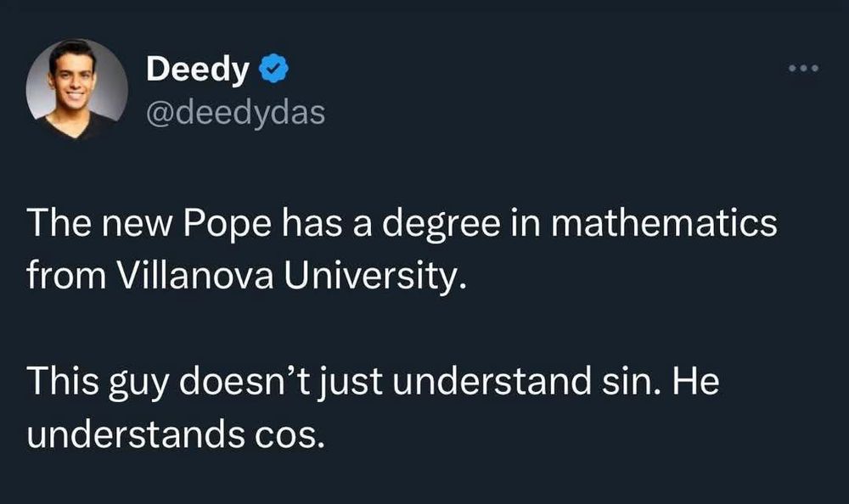Click the word mathematics in tweet
This screenshot has height=504, width=849.
point(665,224)
